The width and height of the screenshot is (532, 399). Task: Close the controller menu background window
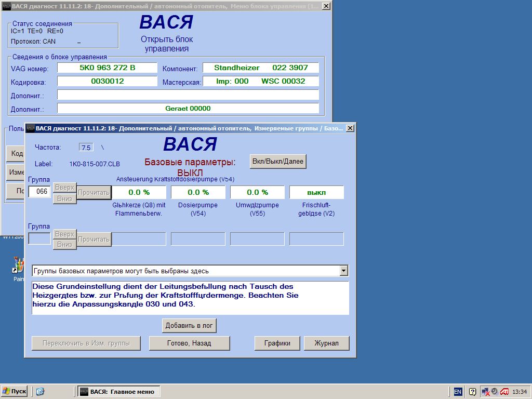point(326,6)
